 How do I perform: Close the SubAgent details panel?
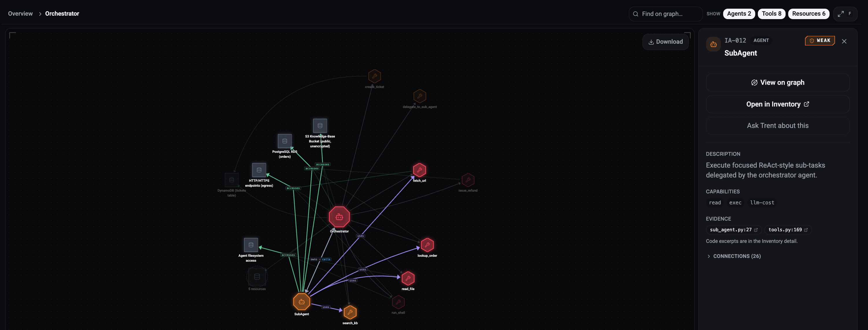[844, 41]
